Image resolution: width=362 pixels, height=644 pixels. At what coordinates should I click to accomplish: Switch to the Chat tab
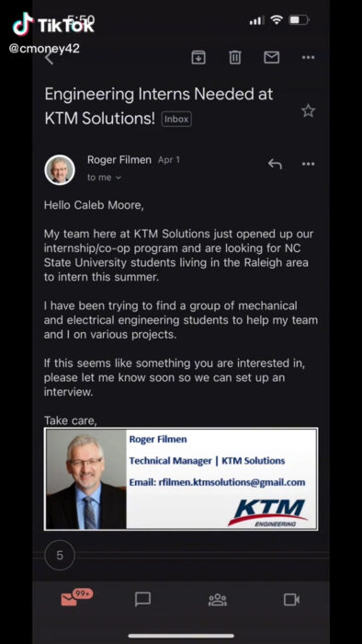(142, 600)
